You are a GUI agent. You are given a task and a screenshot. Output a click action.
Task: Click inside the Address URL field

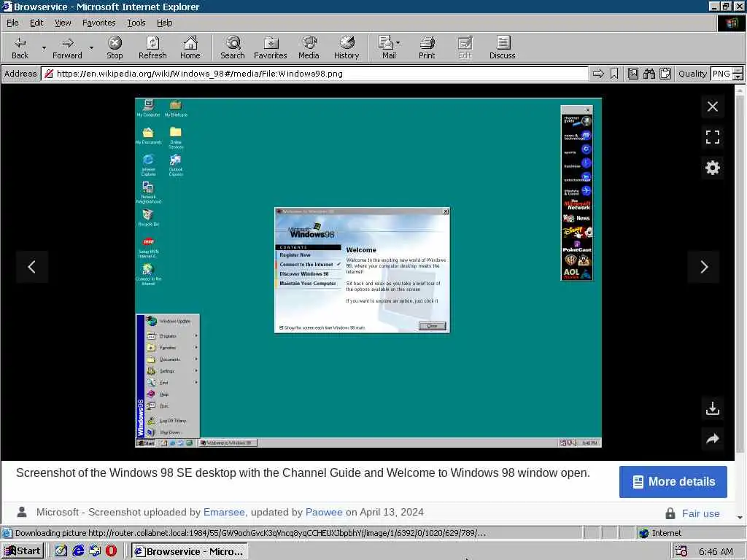click(314, 74)
